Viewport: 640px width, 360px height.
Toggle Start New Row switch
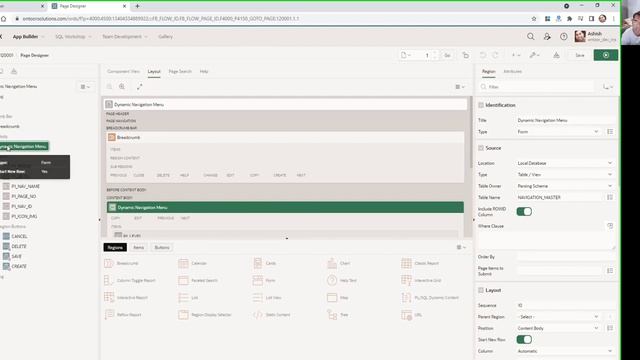524,339
